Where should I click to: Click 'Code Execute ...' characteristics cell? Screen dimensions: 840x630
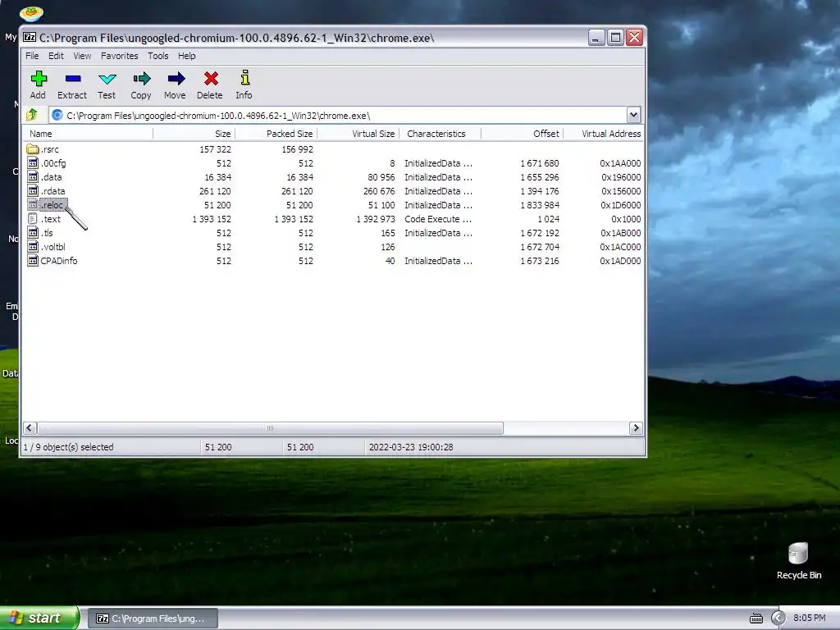(438, 219)
